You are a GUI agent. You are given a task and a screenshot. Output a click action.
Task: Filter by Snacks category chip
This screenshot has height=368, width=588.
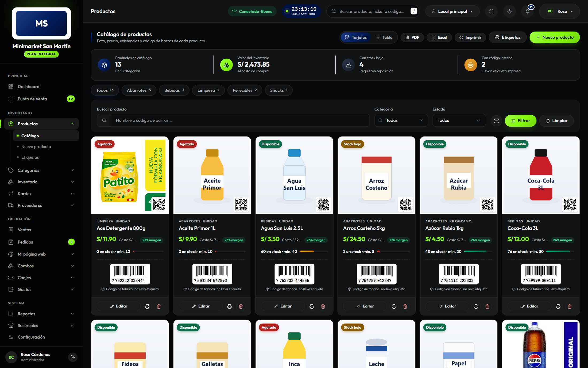pos(278,90)
